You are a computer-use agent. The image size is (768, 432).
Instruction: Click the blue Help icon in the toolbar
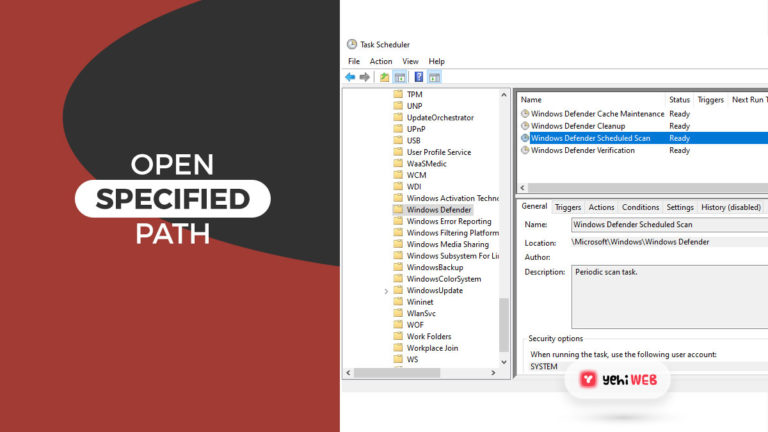click(419, 77)
